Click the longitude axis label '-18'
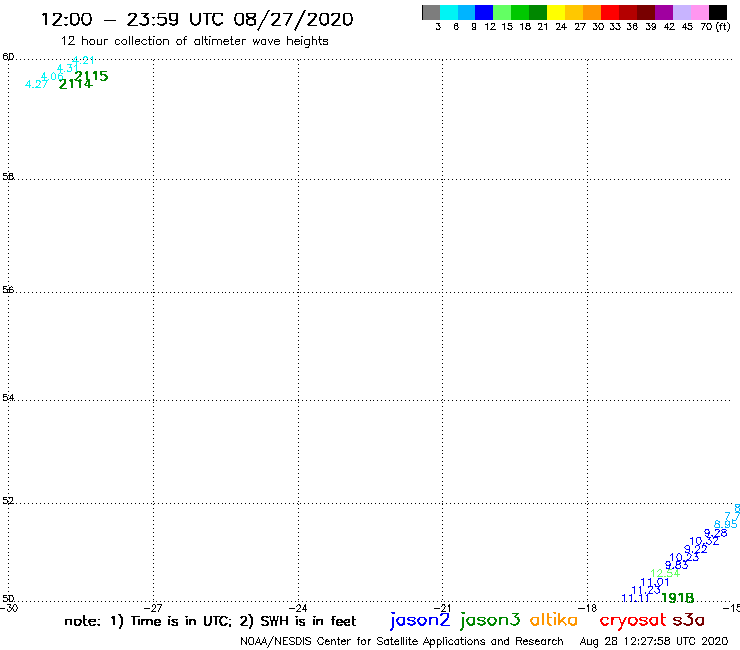740x650 pixels. (588, 608)
